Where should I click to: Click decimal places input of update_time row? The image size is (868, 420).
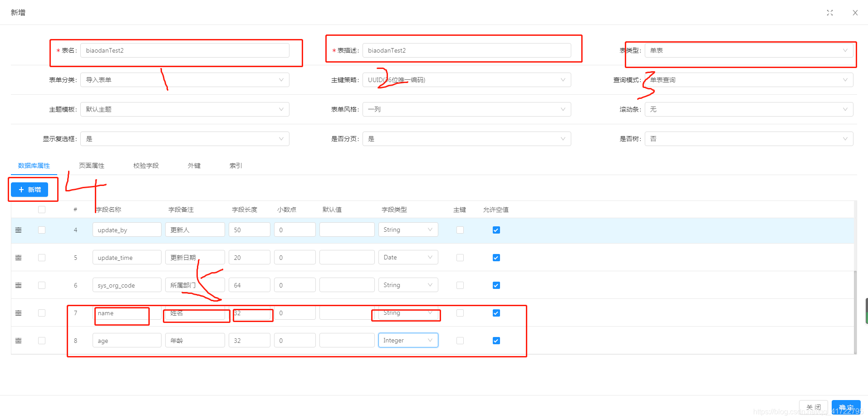tap(294, 258)
